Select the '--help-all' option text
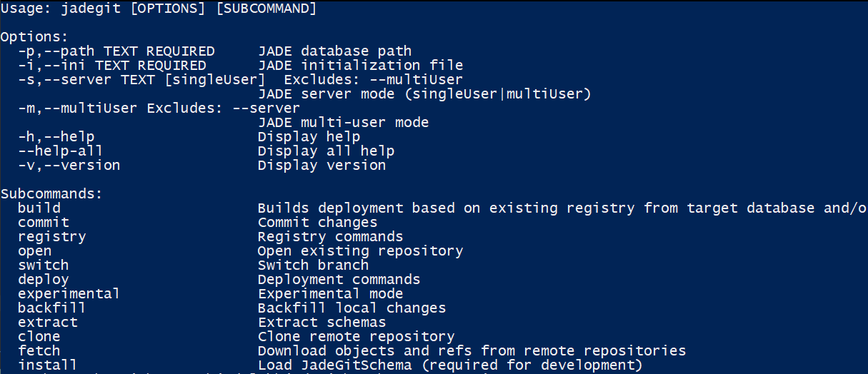 [60, 151]
